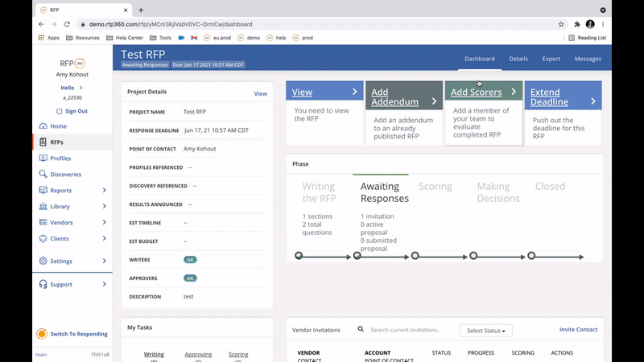
Task: Open the Messages tab
Action: 588,59
